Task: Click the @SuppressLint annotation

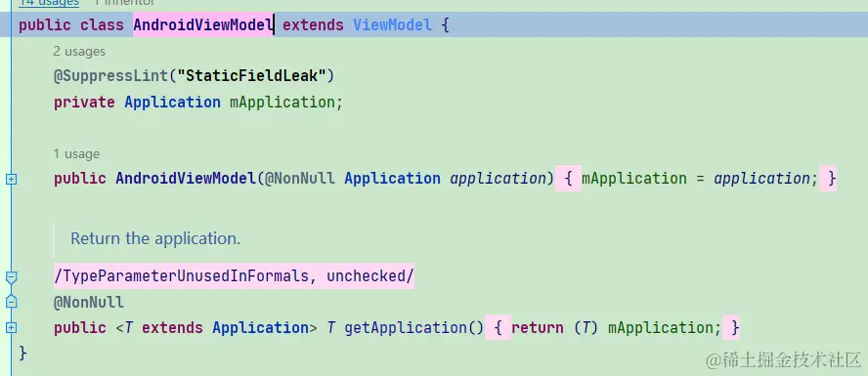Action: click(x=110, y=76)
